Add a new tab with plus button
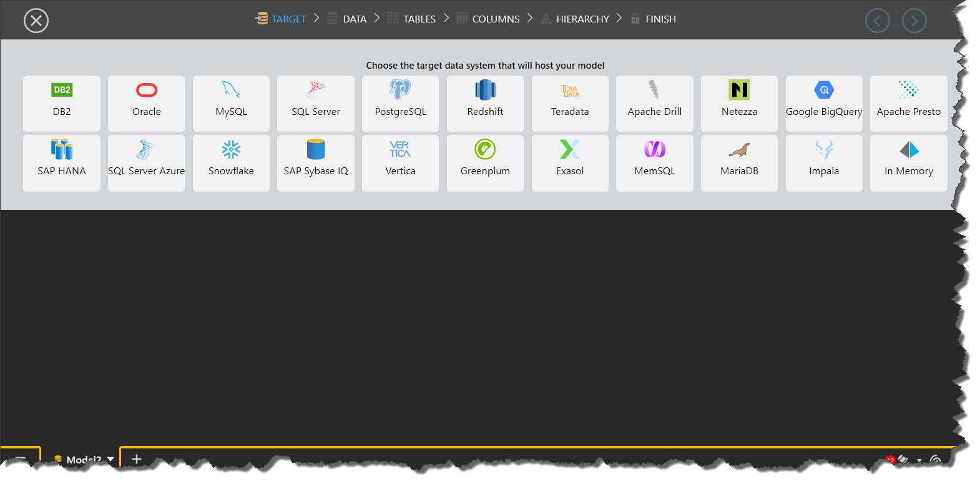 click(x=137, y=459)
